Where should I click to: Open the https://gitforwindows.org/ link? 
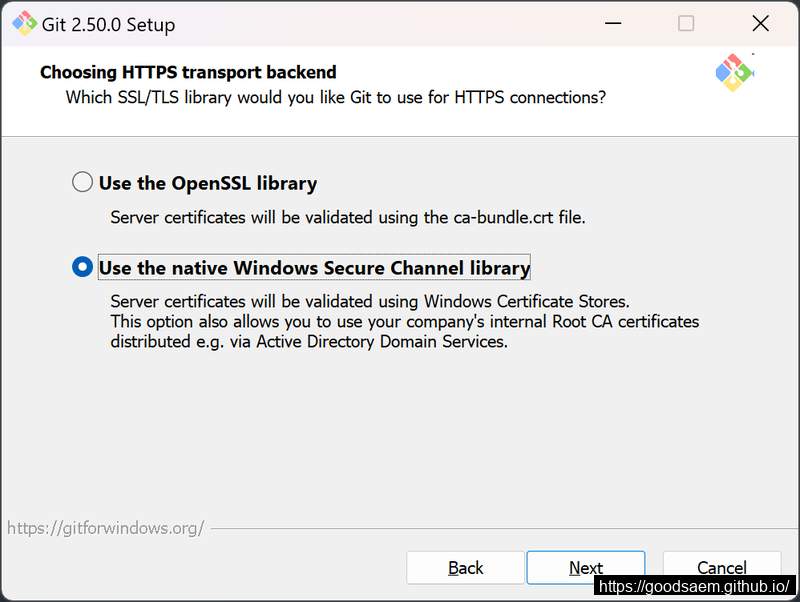click(x=106, y=528)
